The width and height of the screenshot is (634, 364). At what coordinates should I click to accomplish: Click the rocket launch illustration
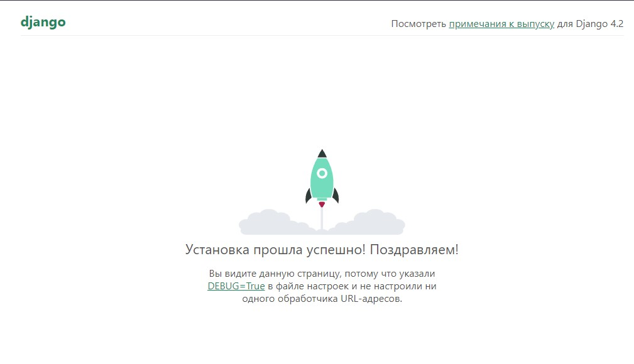[x=322, y=192]
